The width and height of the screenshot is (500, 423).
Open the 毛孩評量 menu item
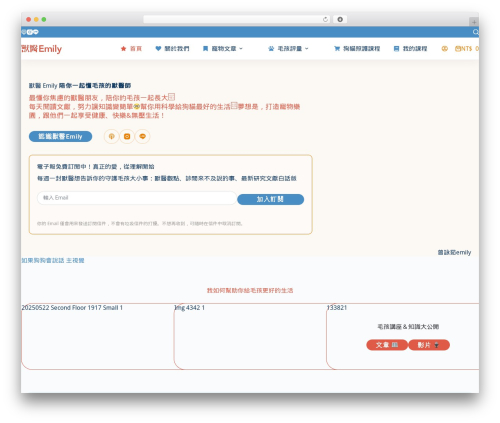point(290,49)
